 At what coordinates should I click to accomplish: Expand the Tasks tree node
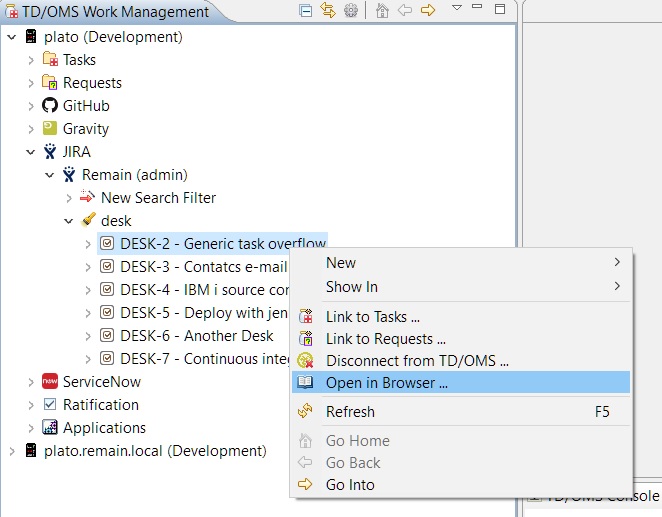(31, 60)
